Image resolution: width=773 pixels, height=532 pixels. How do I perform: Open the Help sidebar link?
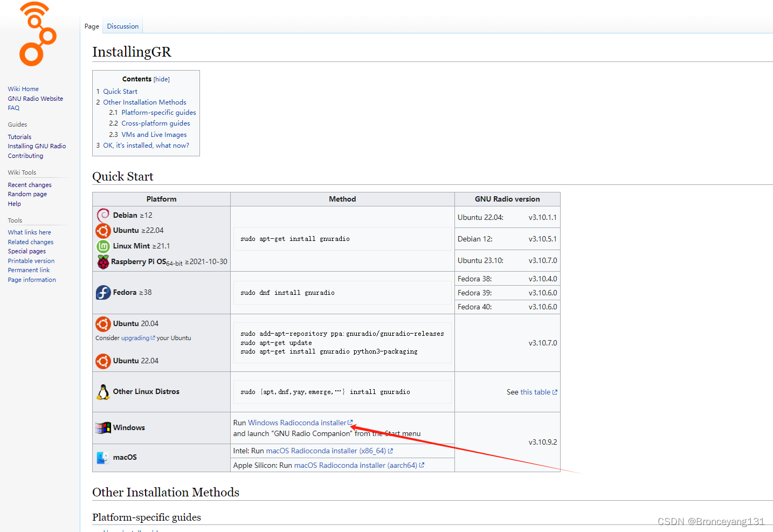15,204
